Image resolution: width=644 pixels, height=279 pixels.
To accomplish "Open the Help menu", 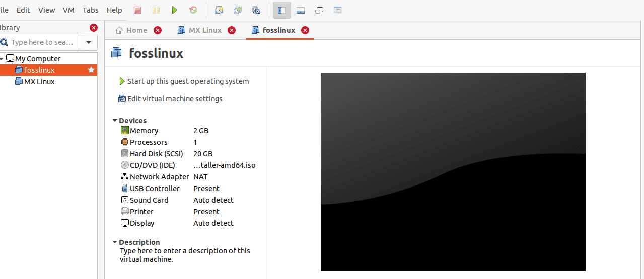I will 114,10.
